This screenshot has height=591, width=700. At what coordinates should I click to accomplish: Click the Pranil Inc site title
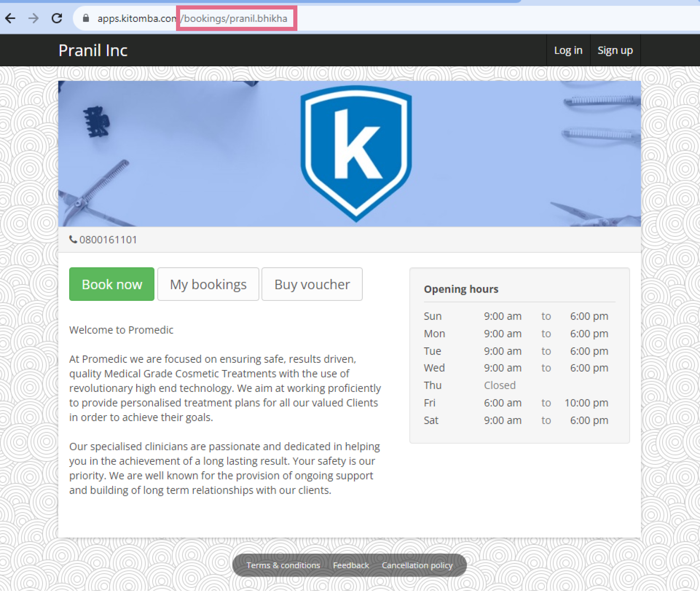[x=93, y=50]
